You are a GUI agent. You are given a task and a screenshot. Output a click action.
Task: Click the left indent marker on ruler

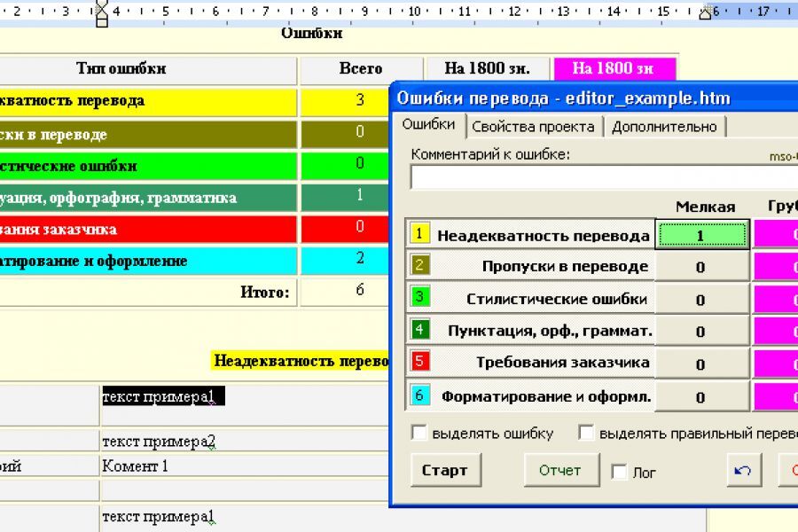pos(102,13)
